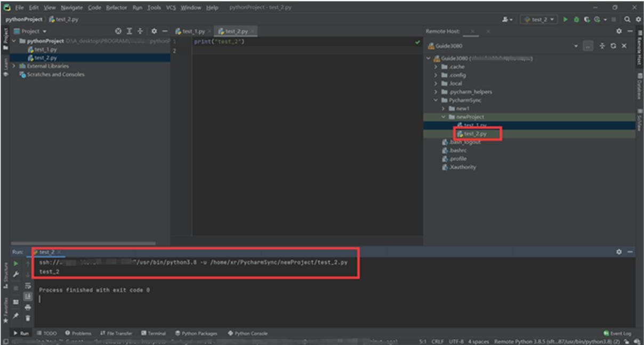Open the Terminal tool window button

(x=154, y=333)
